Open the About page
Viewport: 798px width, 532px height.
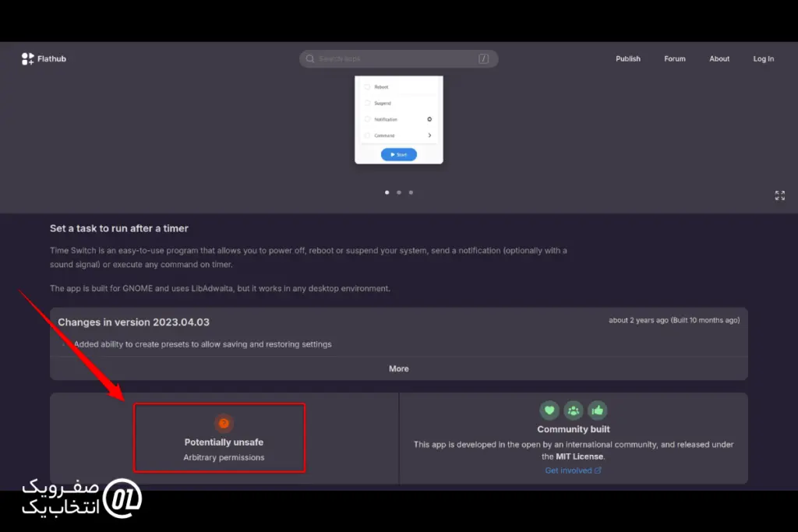[719, 59]
